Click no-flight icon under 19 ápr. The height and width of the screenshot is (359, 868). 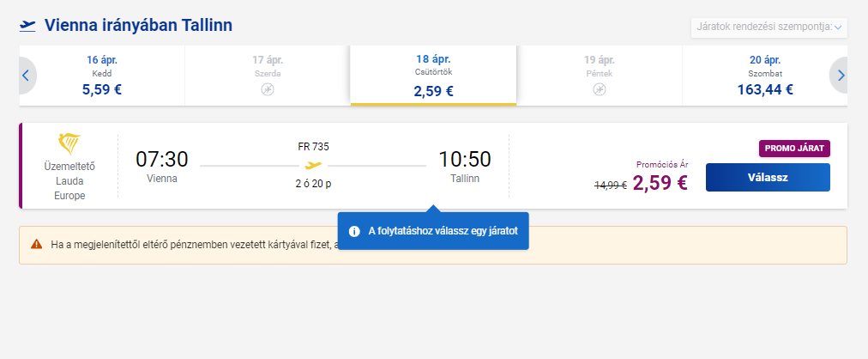pyautogui.click(x=600, y=89)
